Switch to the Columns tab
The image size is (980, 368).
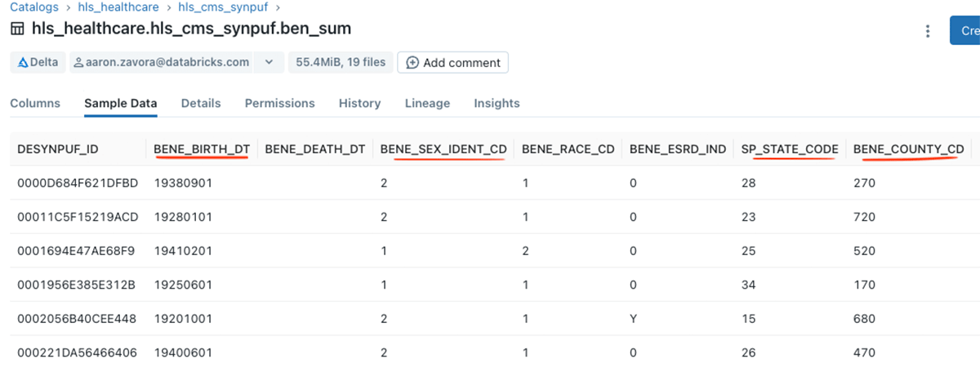[35, 103]
